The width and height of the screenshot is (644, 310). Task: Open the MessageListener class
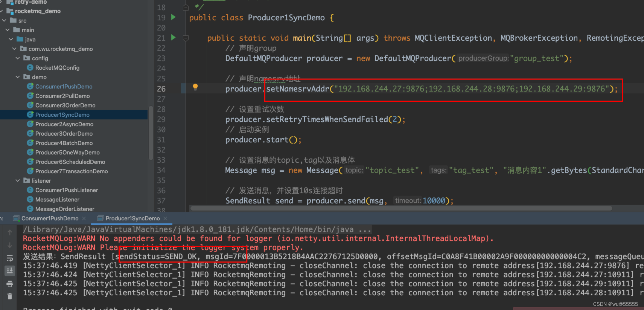57,200
